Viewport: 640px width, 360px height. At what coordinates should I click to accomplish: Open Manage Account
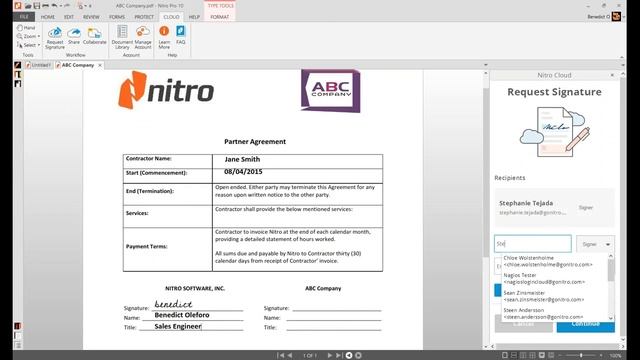[143, 38]
